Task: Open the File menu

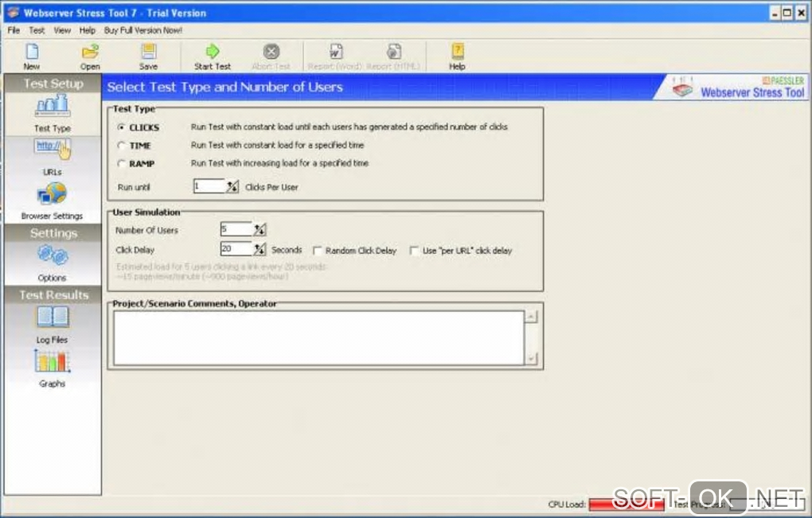Action: [14, 30]
